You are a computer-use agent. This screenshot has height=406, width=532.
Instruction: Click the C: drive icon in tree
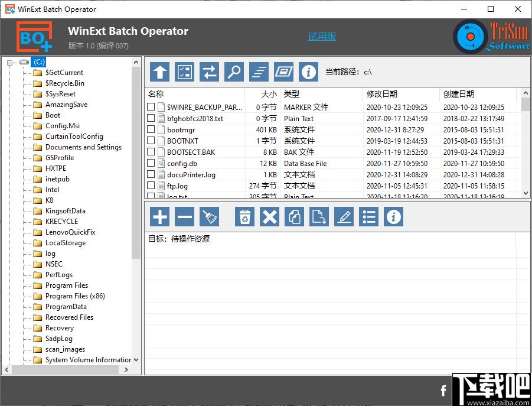tap(24, 62)
